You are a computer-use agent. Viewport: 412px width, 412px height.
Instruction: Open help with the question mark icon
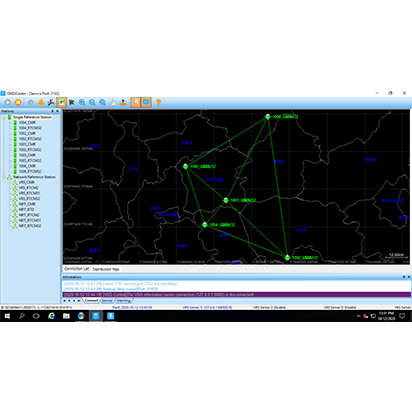159,102
